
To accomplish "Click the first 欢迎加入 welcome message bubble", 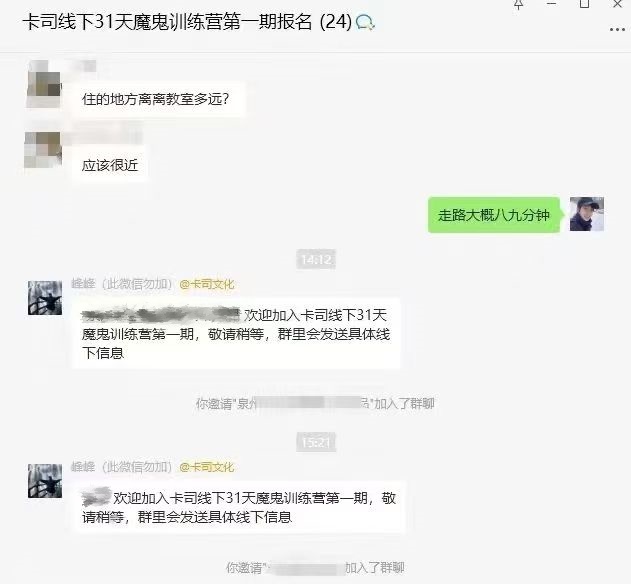I will [236, 334].
